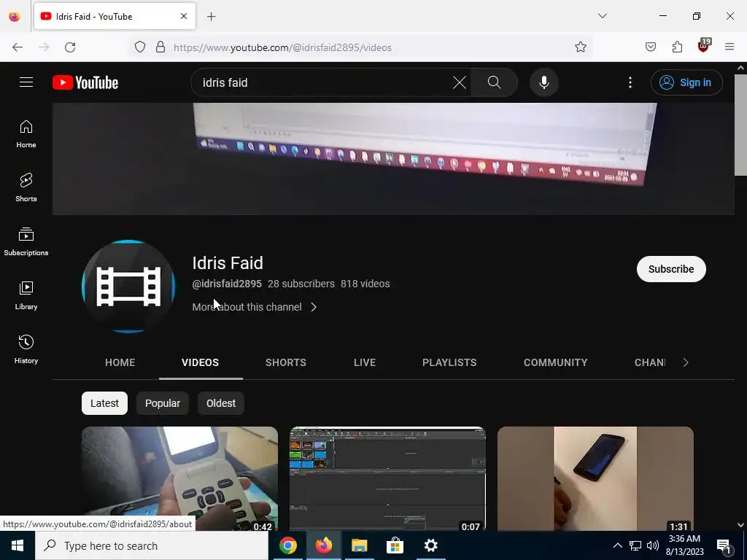Reload the page with the refresh icon
The height and width of the screenshot is (560, 747).
[70, 47]
